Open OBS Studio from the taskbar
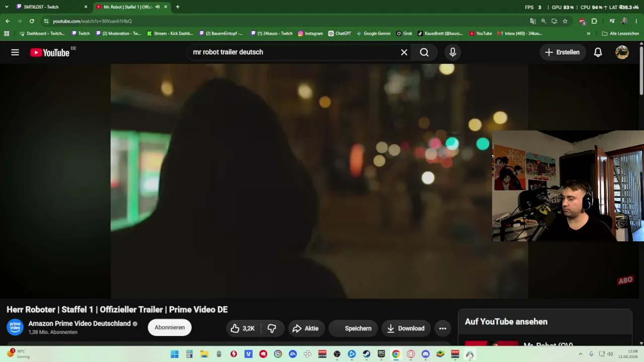The height and width of the screenshot is (362, 644). (x=337, y=354)
